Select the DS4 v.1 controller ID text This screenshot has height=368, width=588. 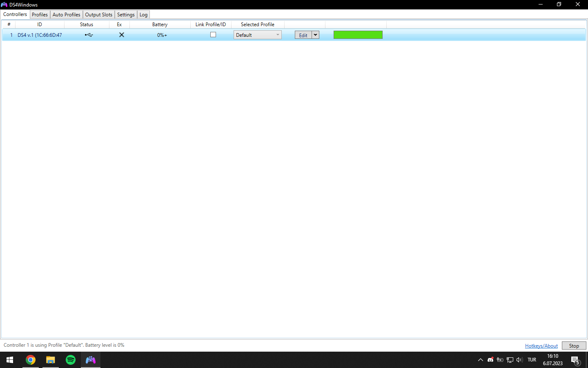point(40,35)
